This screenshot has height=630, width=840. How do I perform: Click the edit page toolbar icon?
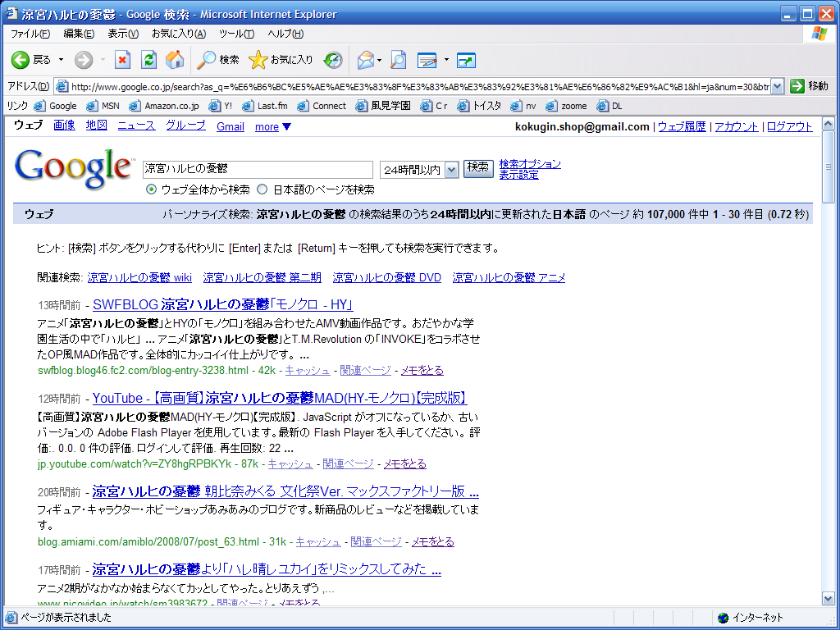(x=427, y=60)
